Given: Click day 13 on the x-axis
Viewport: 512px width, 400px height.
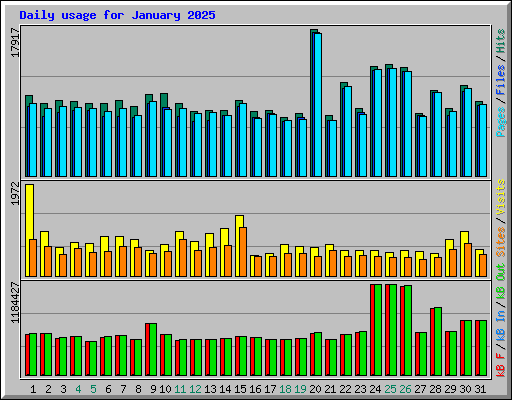Looking at the screenshot, I should pos(210,389).
